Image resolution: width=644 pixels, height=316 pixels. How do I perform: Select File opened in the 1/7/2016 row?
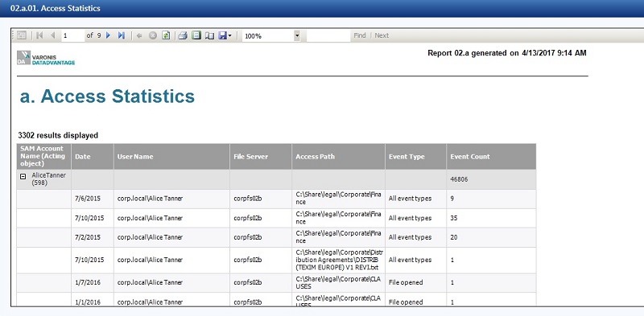[x=406, y=283]
